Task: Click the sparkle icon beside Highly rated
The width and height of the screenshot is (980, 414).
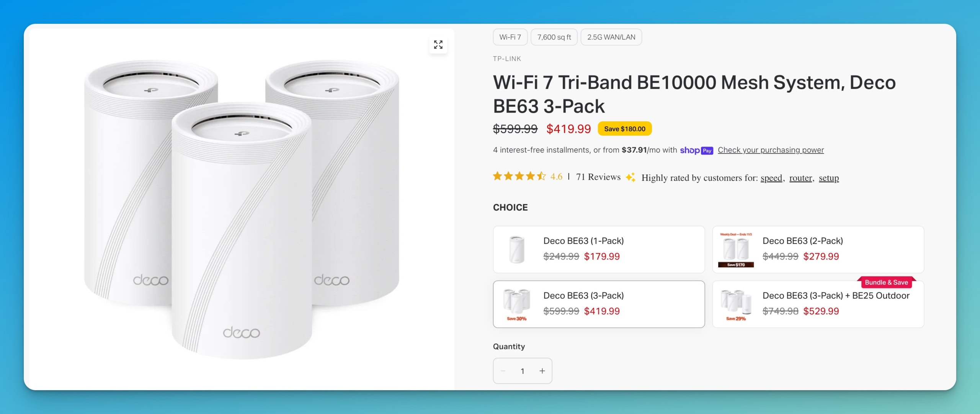Action: click(x=630, y=177)
